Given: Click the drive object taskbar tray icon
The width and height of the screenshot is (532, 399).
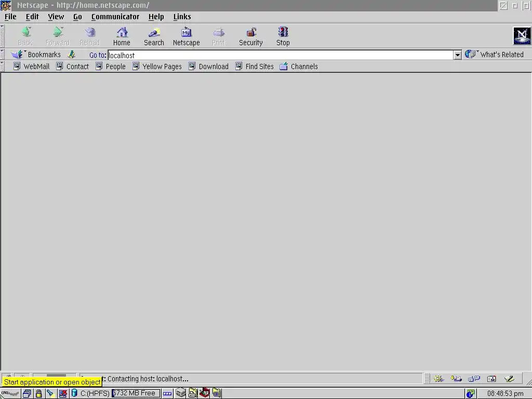Looking at the screenshot, I should point(181,393).
